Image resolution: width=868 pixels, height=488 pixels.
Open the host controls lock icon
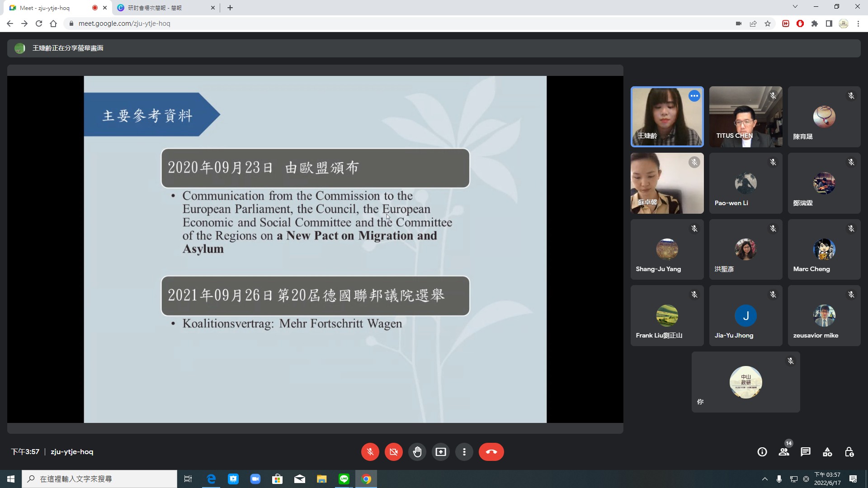[x=849, y=452]
